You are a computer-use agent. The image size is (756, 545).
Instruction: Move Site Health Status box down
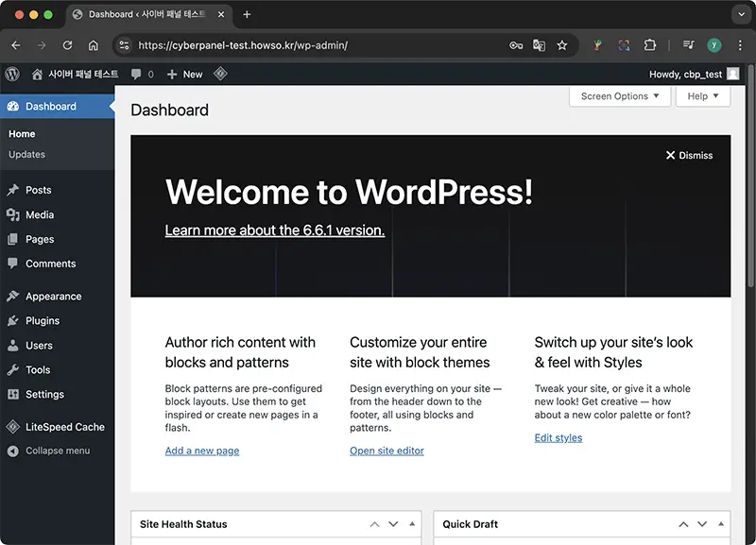393,524
